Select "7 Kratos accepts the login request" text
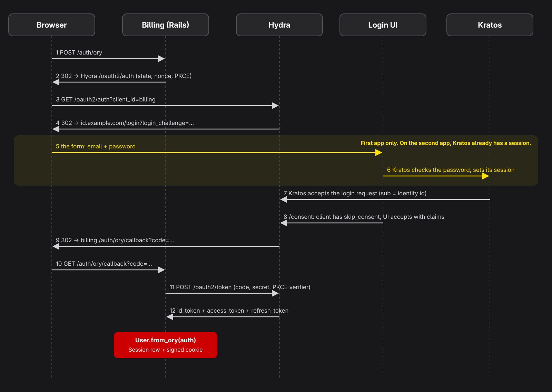Screen dimensions: 552x392 (355, 193)
